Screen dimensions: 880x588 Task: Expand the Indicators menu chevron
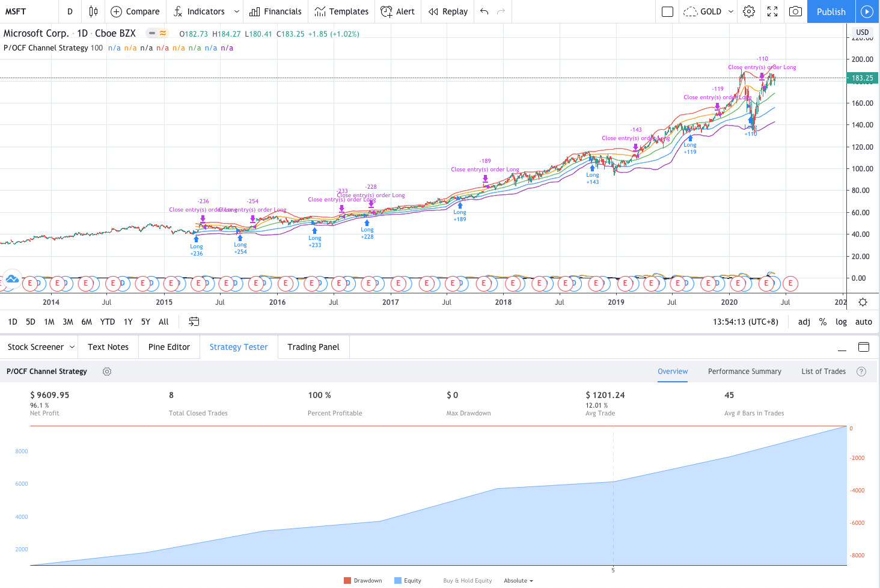[237, 11]
